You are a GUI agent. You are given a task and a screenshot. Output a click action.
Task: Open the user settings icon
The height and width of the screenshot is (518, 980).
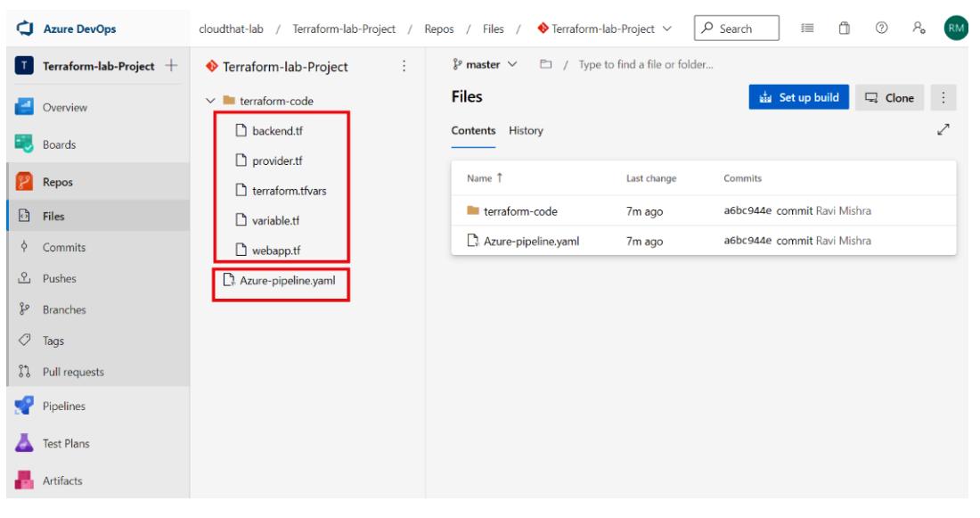[x=919, y=29]
